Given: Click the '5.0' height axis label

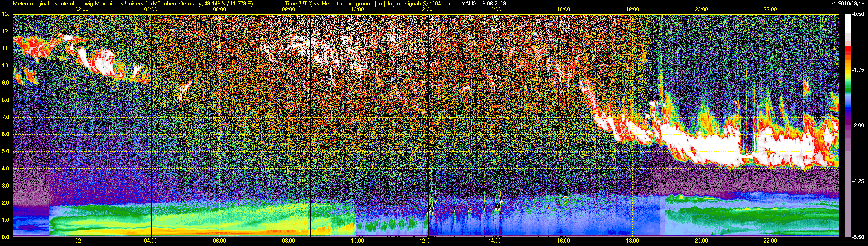Looking at the screenshot, I should tap(5, 151).
